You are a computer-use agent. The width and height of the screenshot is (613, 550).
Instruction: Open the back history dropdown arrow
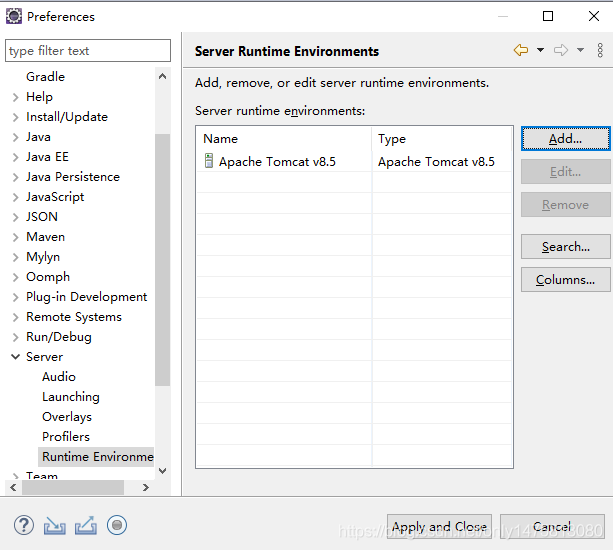540,50
